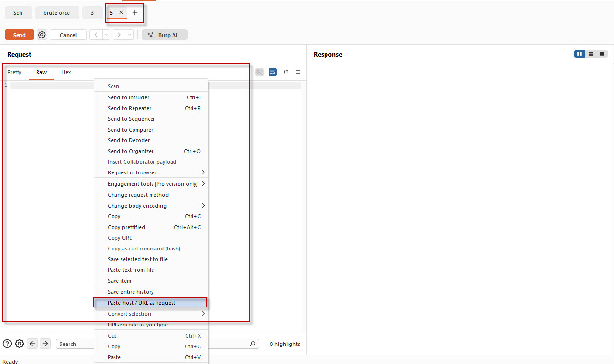Open Repeater send settings gear icon

tap(42, 35)
